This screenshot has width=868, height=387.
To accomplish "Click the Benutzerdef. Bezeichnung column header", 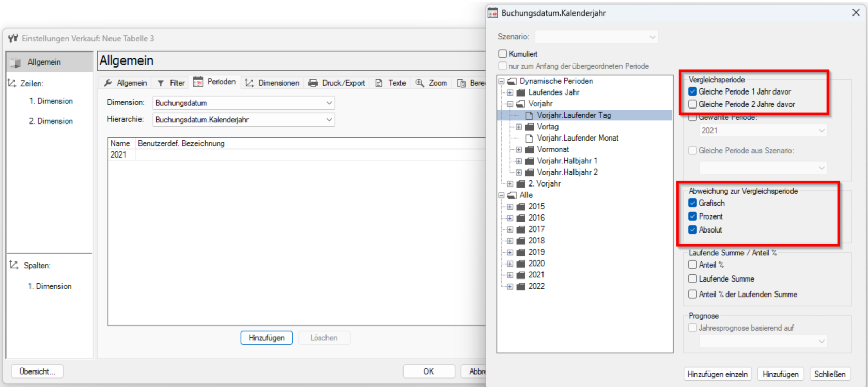I will pos(181,143).
